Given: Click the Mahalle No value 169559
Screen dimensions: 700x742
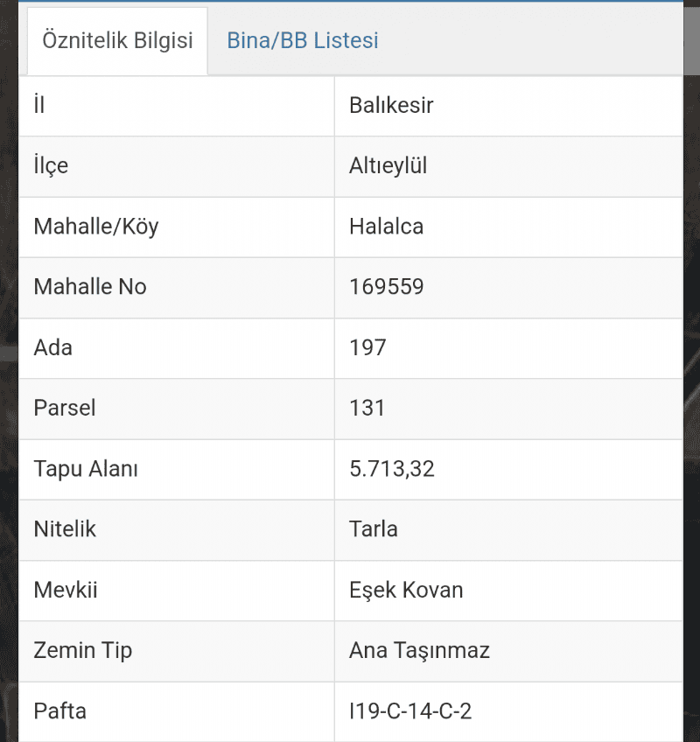Looking at the screenshot, I should coord(386,287).
